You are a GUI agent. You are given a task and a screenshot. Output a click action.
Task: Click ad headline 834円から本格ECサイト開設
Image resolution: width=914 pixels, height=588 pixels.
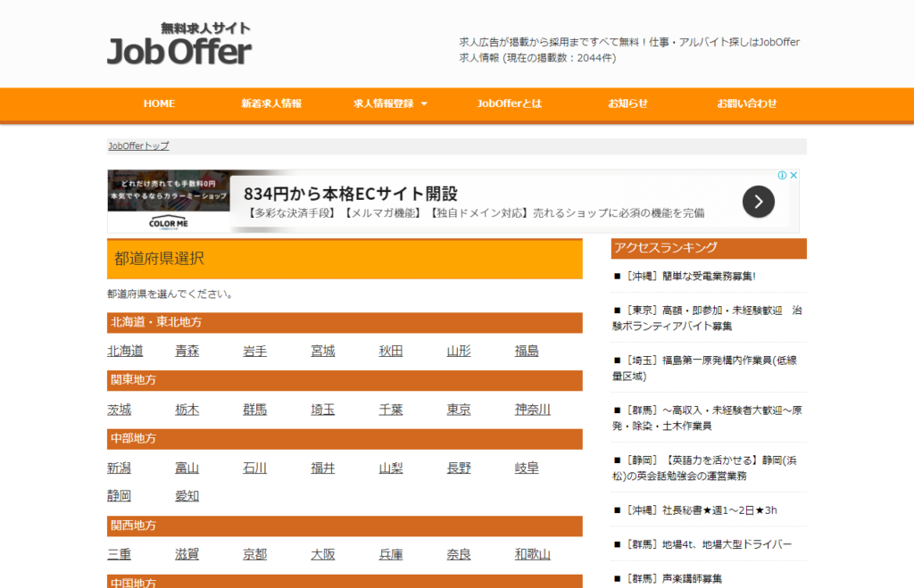click(x=350, y=194)
